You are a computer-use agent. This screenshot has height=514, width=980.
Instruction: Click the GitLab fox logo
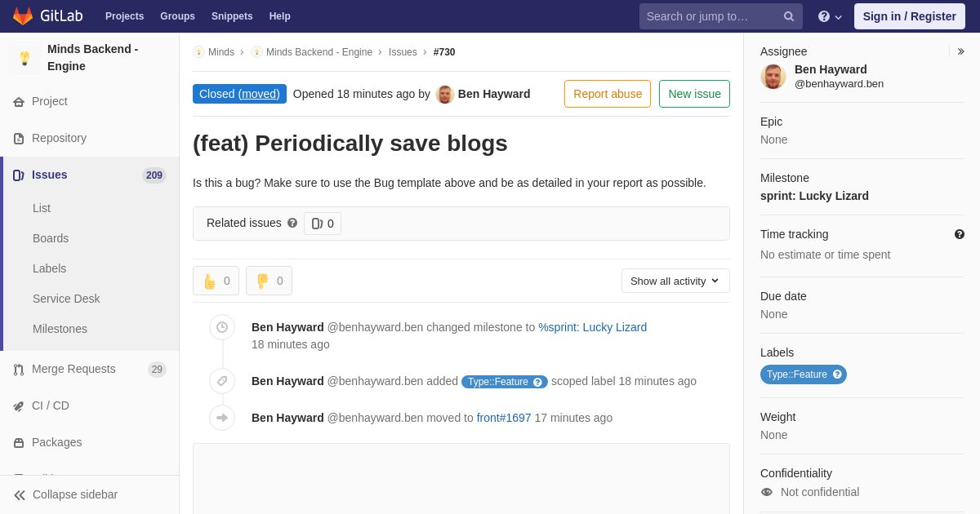[x=23, y=16]
